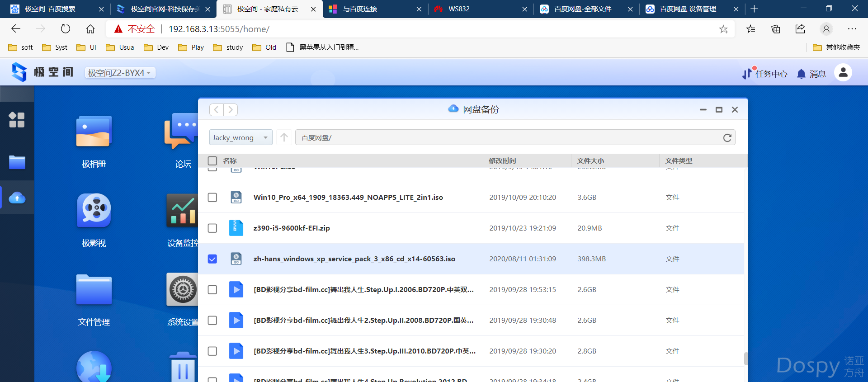Viewport: 868px width, 382px height.
Task: Check the Step.Up.I.2006 video checkbox
Action: tap(212, 289)
